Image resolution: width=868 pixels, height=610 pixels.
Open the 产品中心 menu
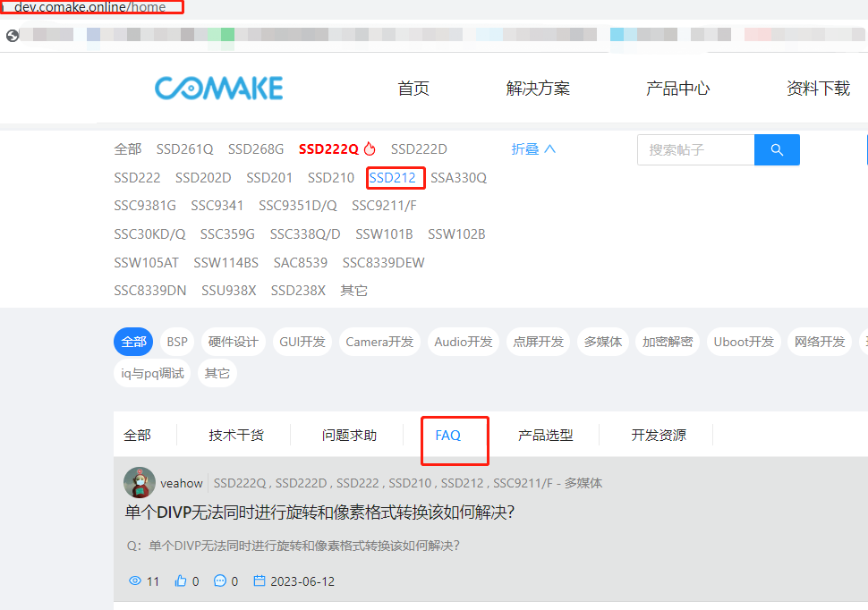(x=677, y=88)
